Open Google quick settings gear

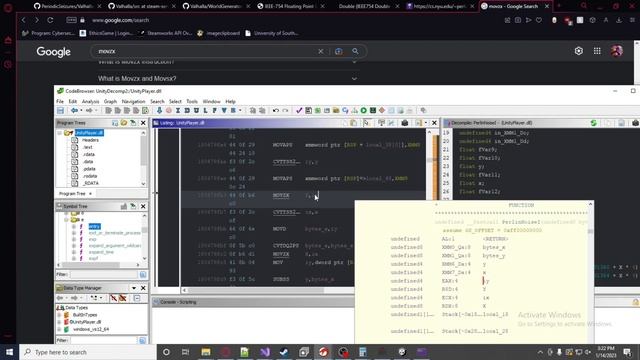click(579, 51)
